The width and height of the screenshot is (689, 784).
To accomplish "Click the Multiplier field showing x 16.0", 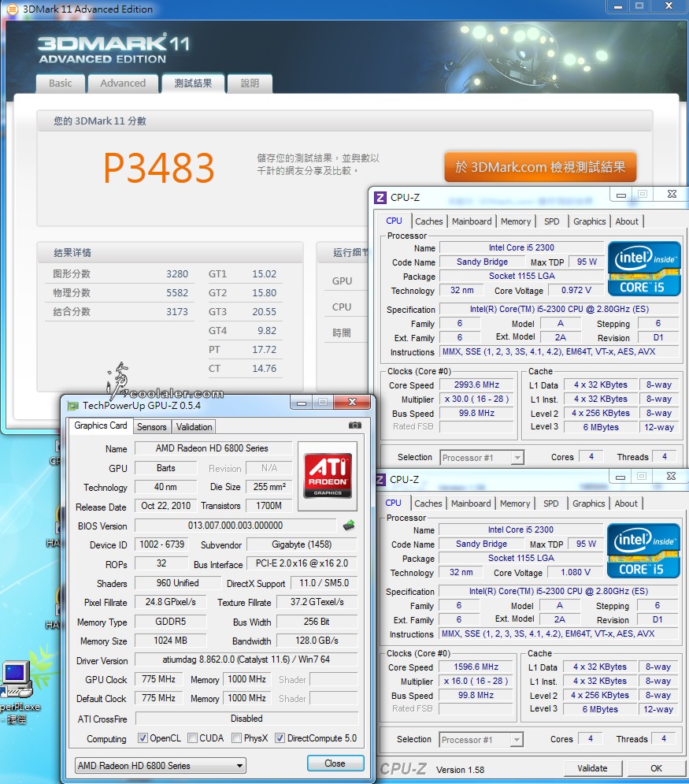I will pos(476,681).
